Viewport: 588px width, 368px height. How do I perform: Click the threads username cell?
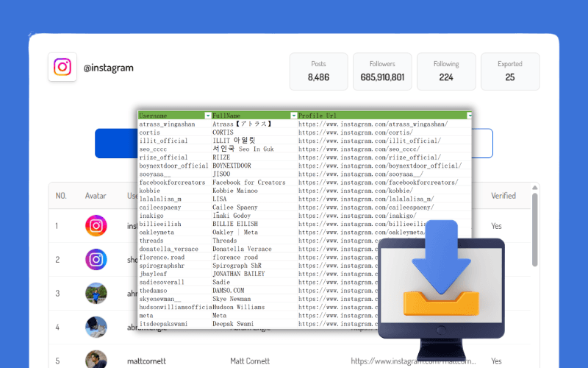151,241
